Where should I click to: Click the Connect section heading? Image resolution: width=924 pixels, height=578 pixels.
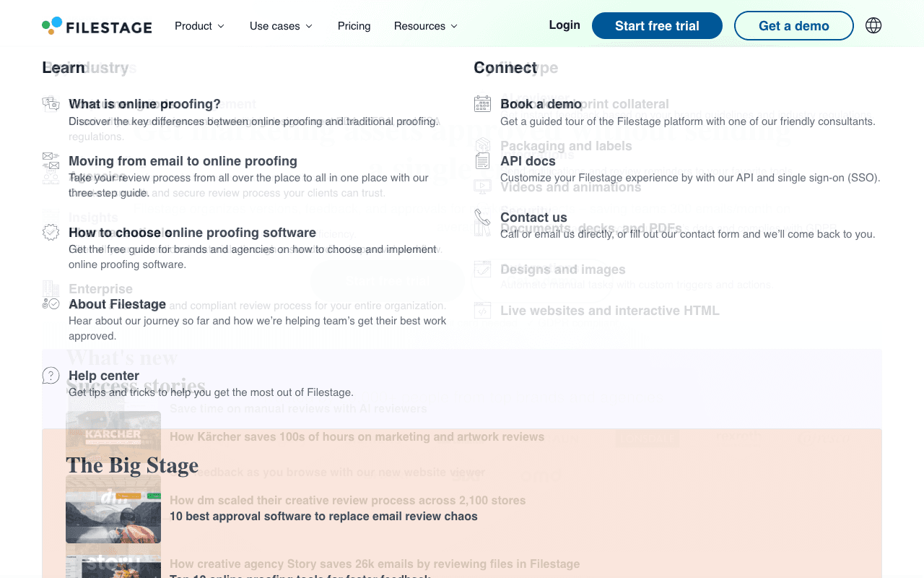(505, 68)
